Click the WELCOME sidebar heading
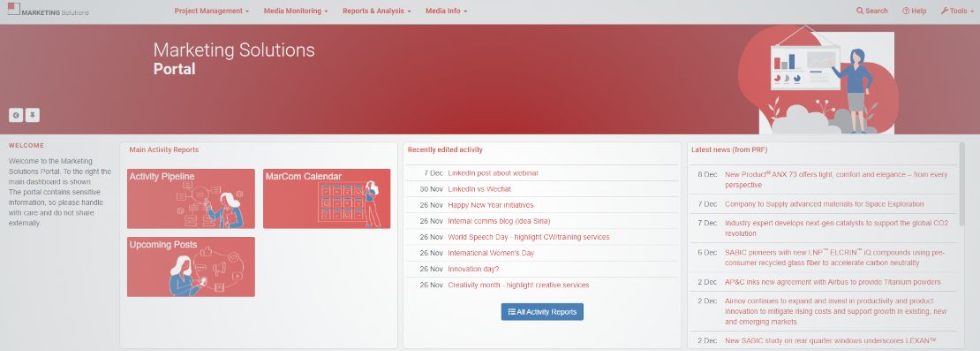This screenshot has width=980, height=351. tap(26, 145)
